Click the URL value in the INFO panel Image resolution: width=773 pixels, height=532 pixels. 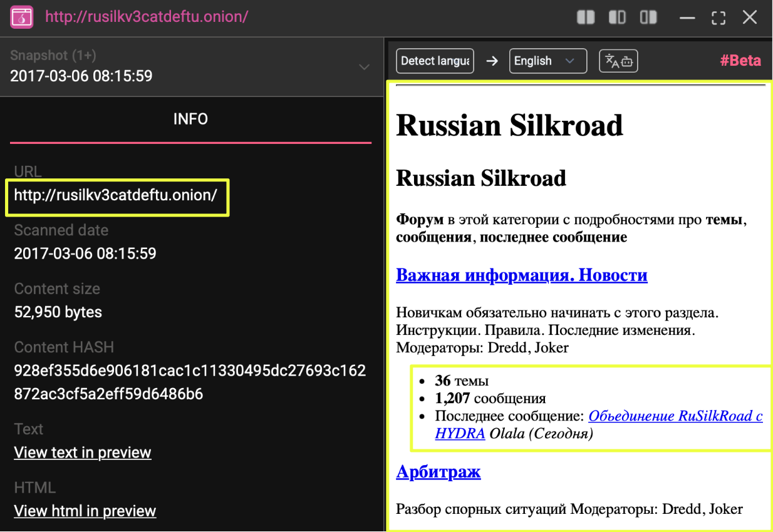115,195
